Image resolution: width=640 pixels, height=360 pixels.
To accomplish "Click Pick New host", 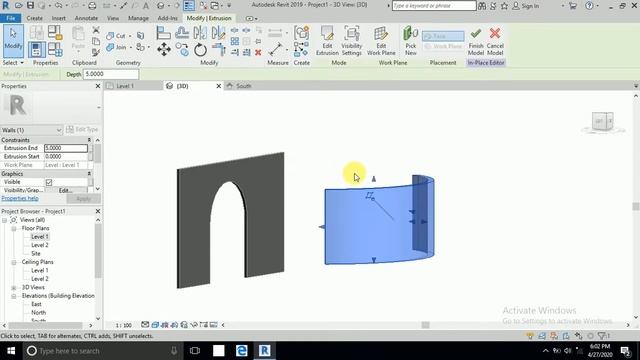I will 411,41.
